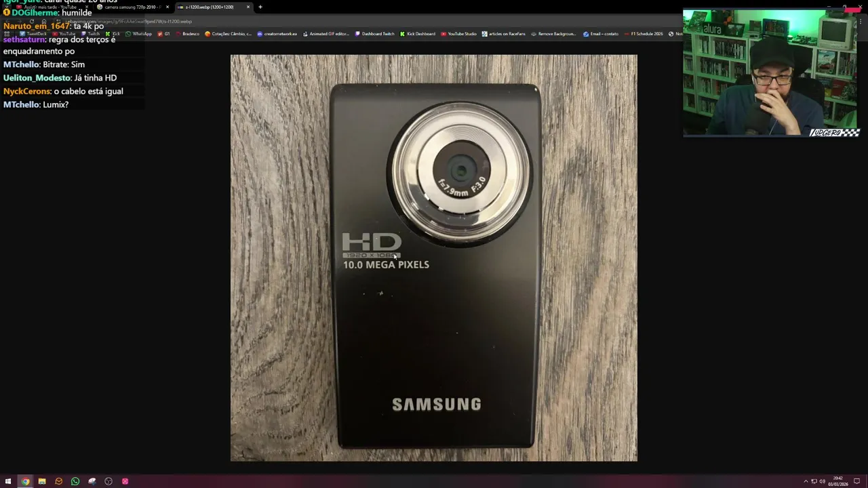Open the Dashboard Twitch bookmark
The height and width of the screenshot is (488, 868).
tap(375, 34)
